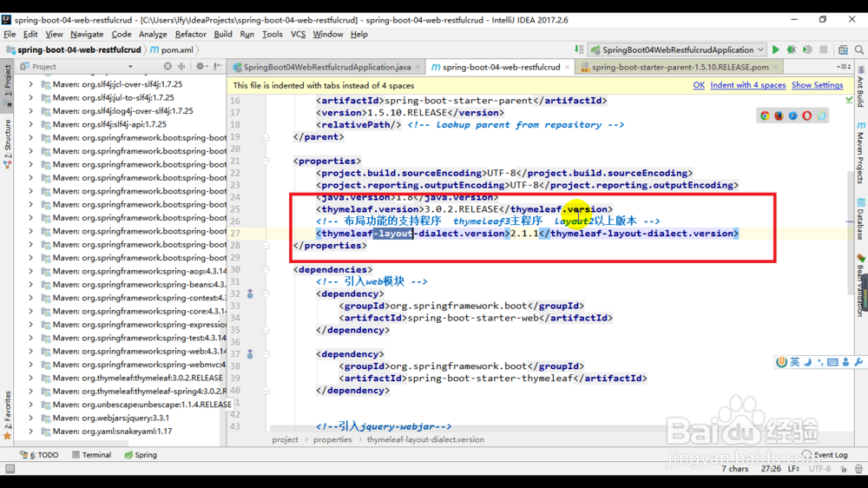Open the Project view type dropdown
The height and width of the screenshot is (488, 868).
130,67
